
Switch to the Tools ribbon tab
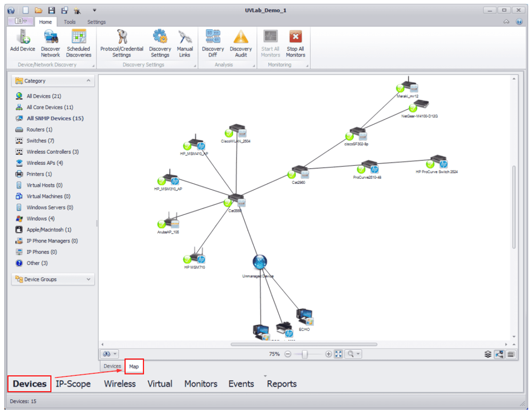[x=70, y=22]
